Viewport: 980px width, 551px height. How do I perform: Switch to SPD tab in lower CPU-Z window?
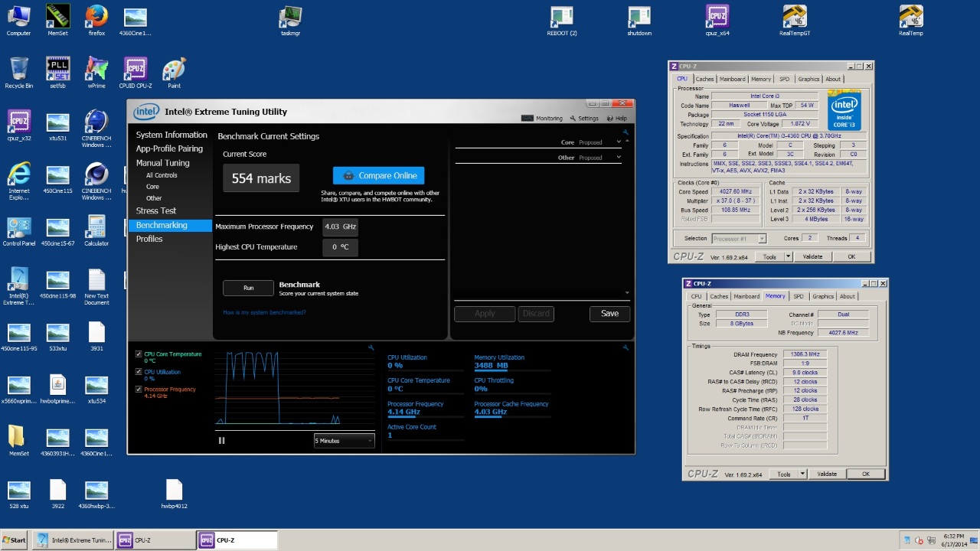799,296
